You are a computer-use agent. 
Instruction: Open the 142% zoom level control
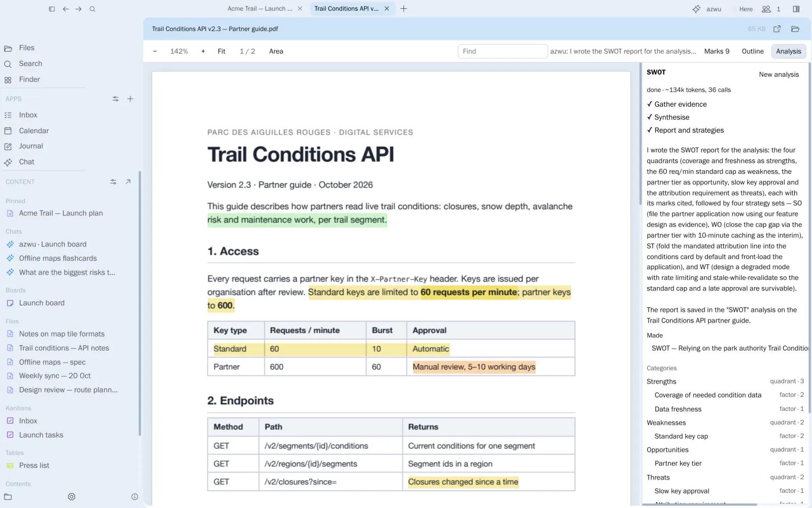tap(179, 51)
